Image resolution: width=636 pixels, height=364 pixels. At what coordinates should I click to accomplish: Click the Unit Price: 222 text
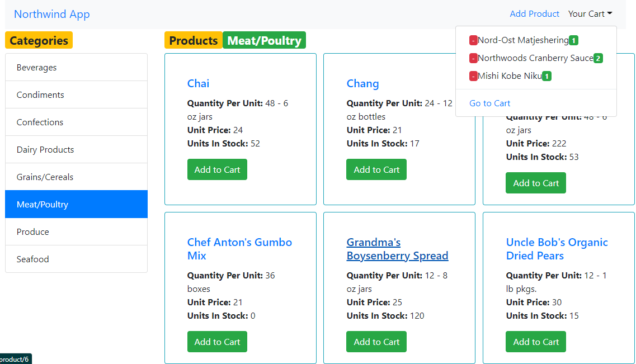[536, 144]
